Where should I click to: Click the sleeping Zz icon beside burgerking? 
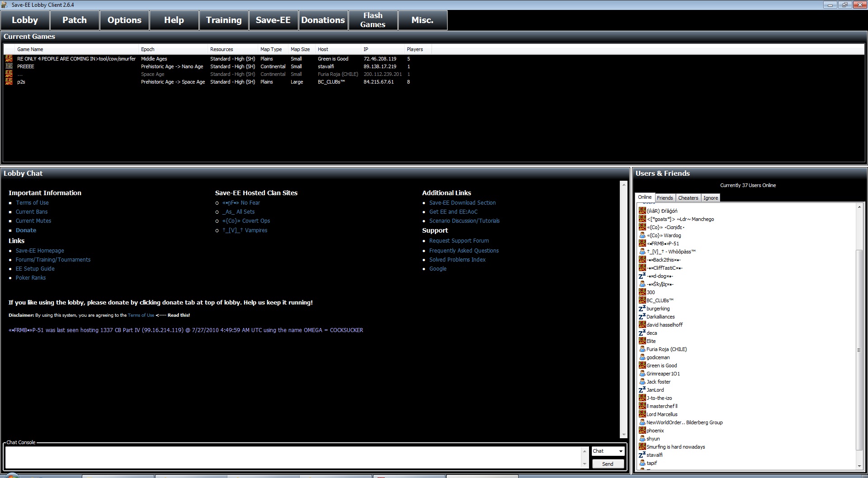click(x=642, y=309)
